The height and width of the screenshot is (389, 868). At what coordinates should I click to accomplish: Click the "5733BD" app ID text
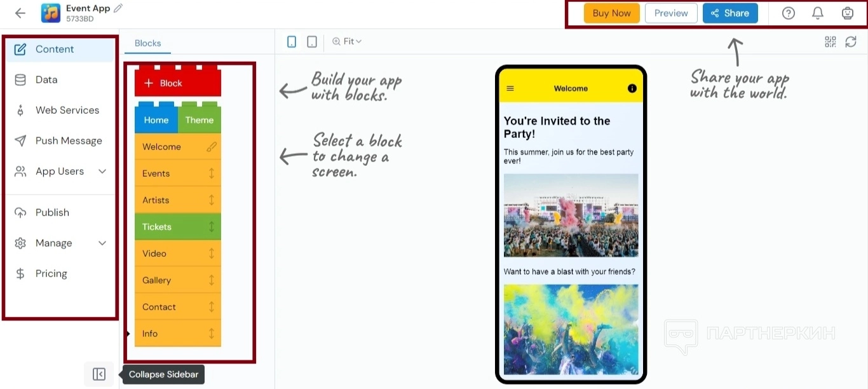click(x=79, y=19)
